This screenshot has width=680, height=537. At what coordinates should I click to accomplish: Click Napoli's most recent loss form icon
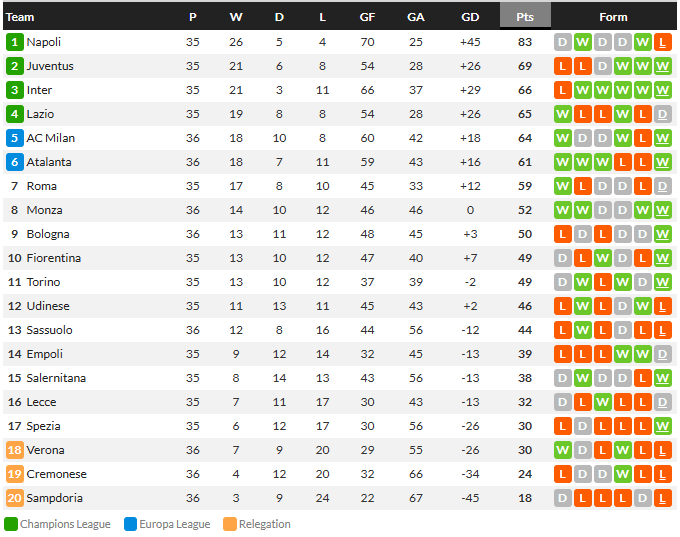[662, 42]
